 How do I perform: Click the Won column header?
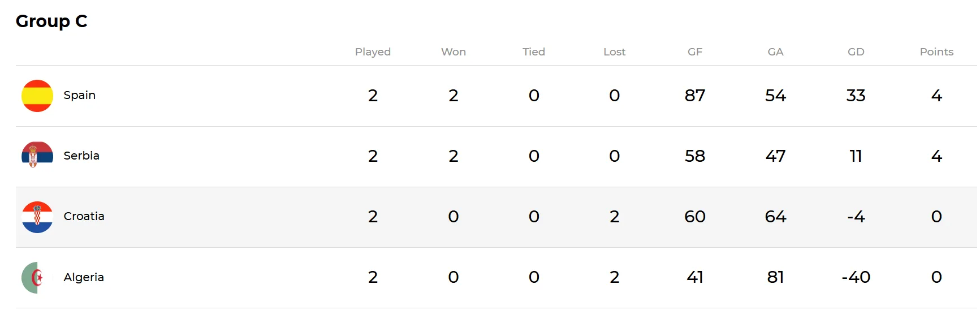pos(454,52)
